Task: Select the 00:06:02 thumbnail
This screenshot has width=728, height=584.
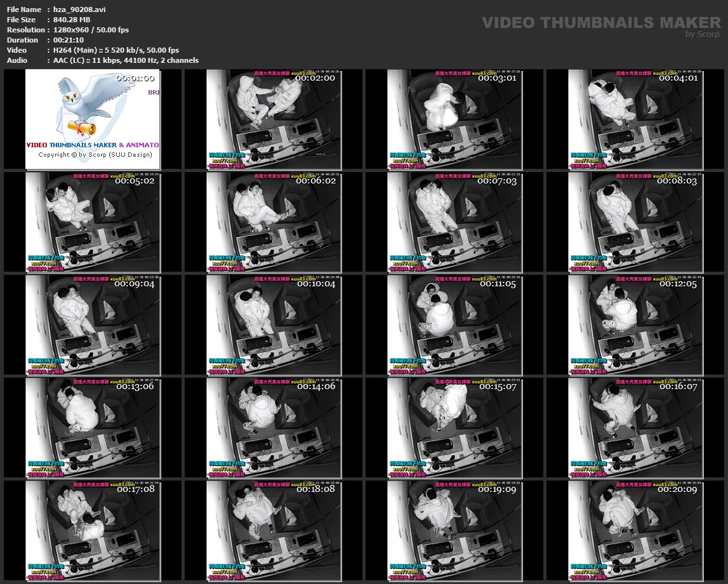Action: (x=274, y=222)
